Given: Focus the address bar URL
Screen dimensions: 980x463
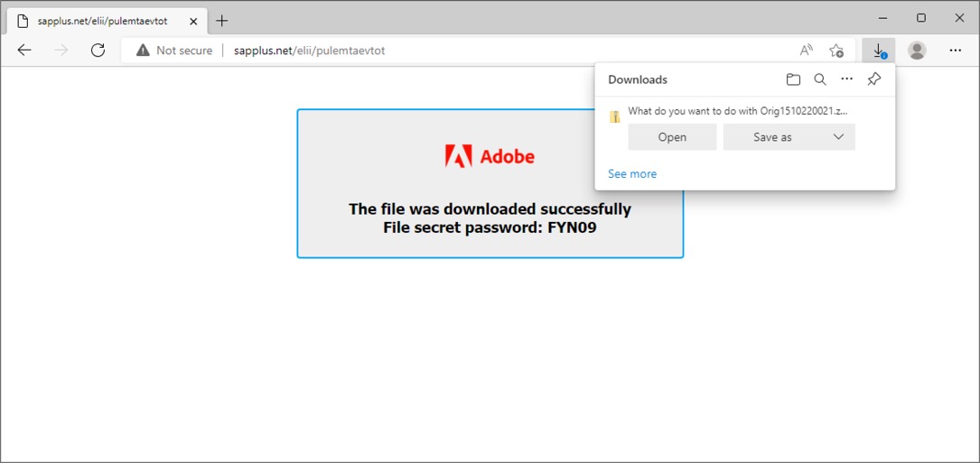Looking at the screenshot, I should point(310,51).
